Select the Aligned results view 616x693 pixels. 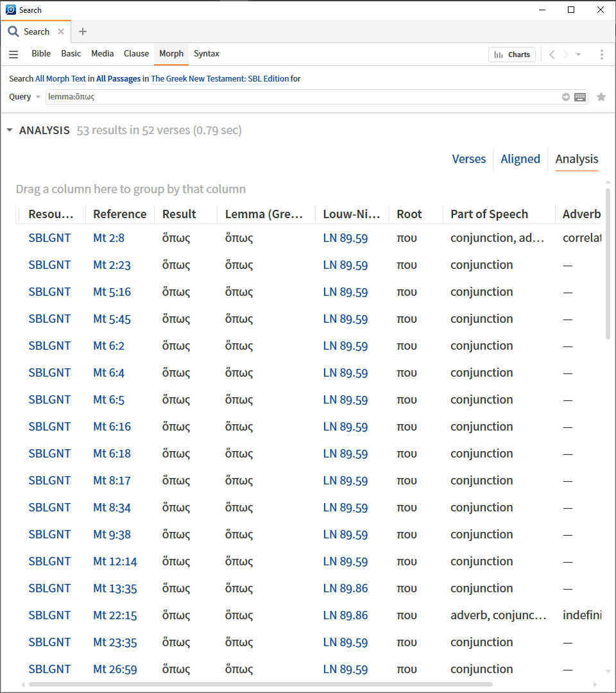(x=520, y=159)
